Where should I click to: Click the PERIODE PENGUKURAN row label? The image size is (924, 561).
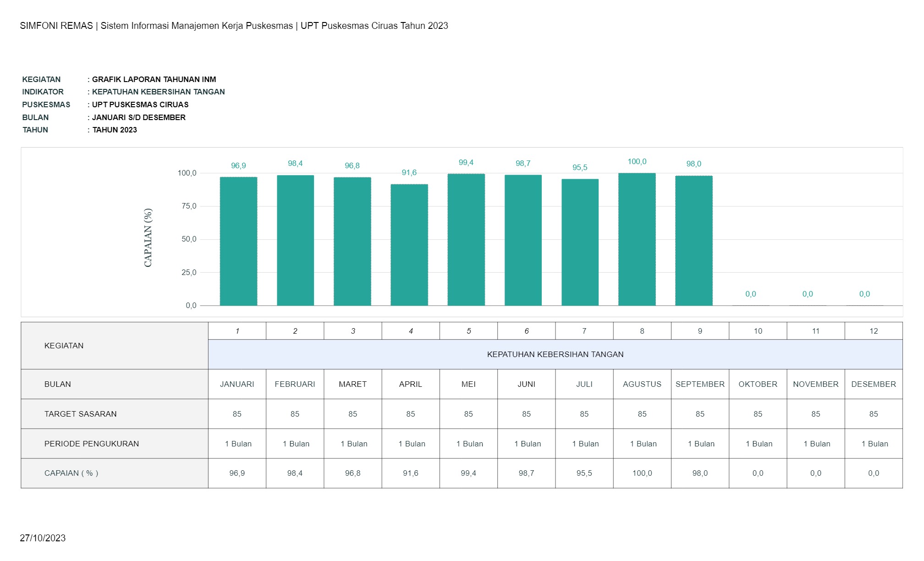pos(91,444)
